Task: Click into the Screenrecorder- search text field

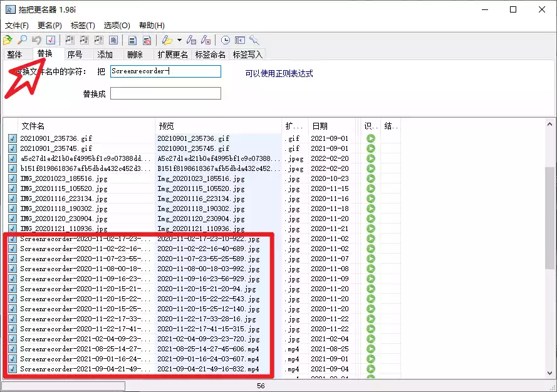Action: [165, 71]
